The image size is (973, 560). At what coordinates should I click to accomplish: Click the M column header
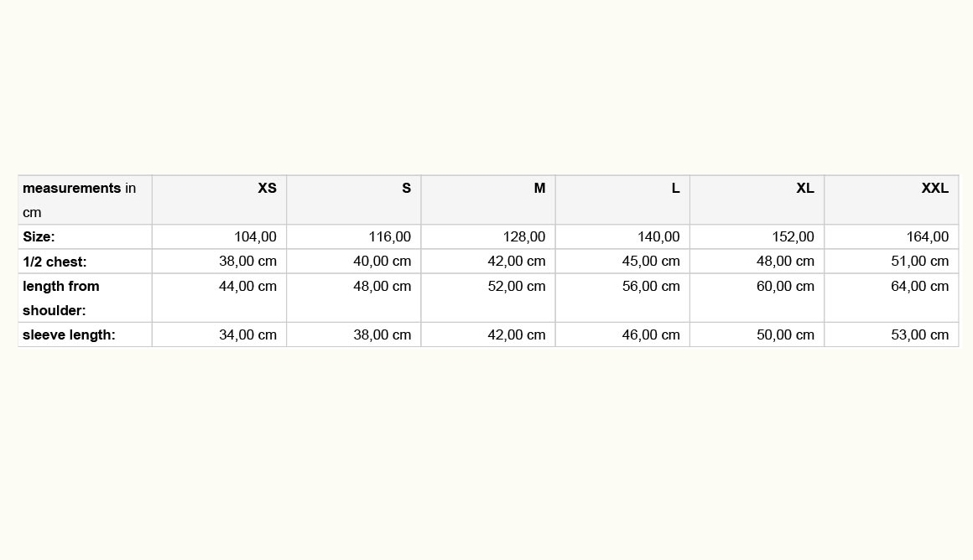(x=488, y=200)
